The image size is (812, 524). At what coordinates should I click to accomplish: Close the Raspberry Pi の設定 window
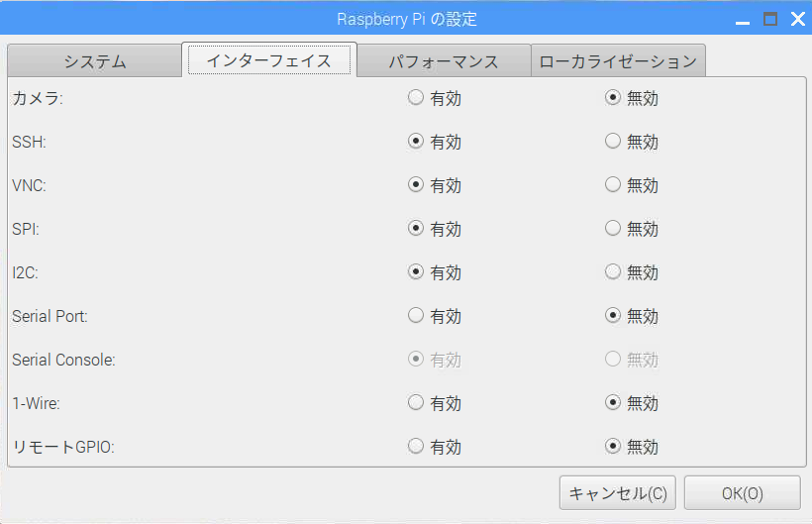click(798, 19)
